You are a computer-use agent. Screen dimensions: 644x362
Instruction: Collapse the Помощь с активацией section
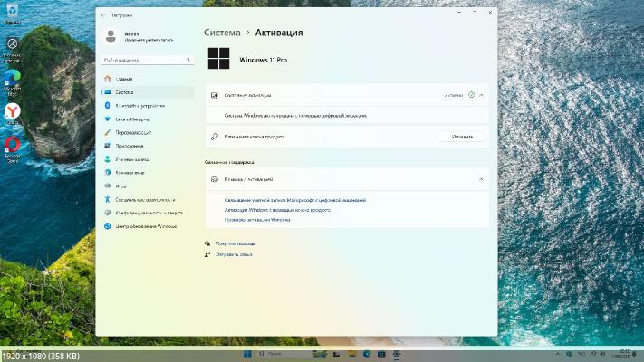click(481, 179)
